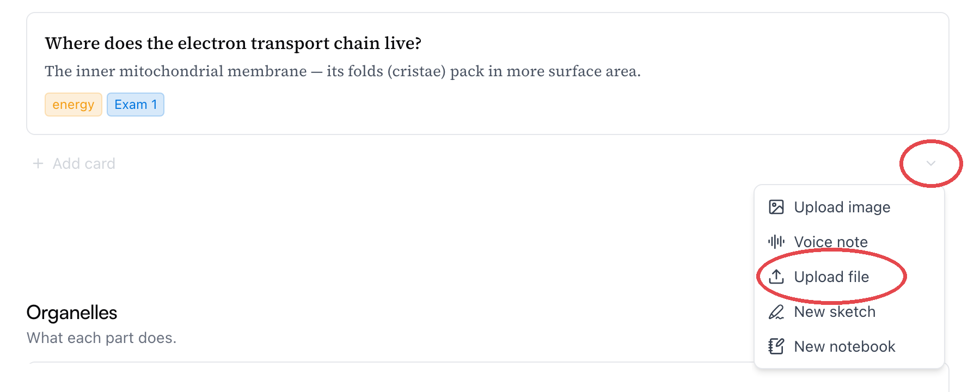Click the inner mitochondrial membrane answer text
The image size is (980, 392).
(x=342, y=71)
